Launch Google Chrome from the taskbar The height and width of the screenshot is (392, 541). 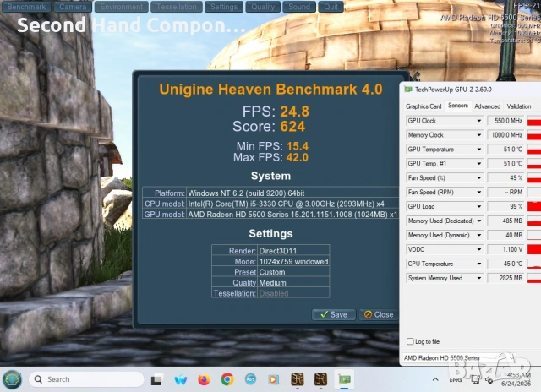click(227, 379)
